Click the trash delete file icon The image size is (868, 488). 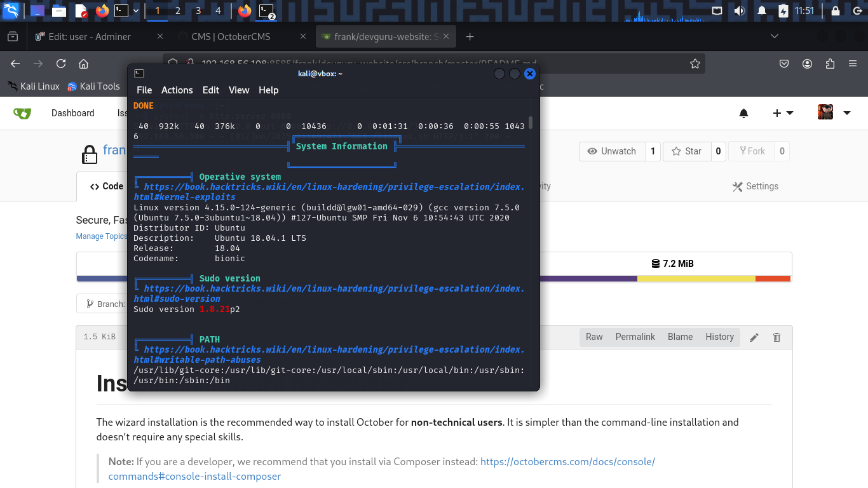pyautogui.click(x=776, y=337)
